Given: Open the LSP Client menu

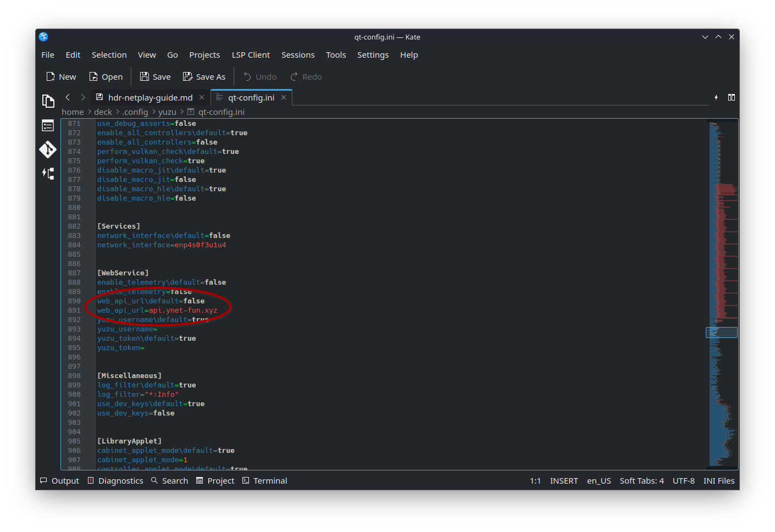Looking at the screenshot, I should coord(251,55).
